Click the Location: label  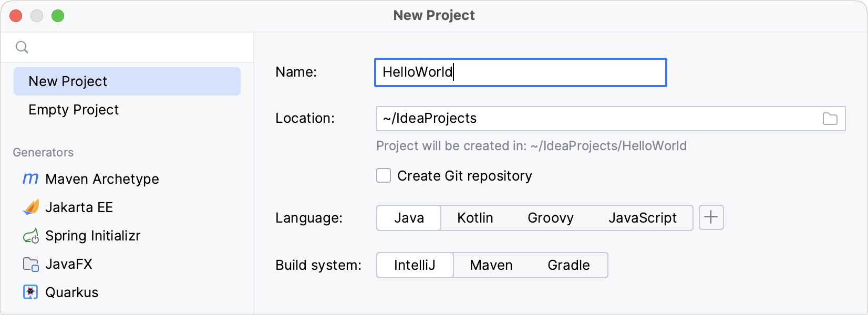[305, 118]
